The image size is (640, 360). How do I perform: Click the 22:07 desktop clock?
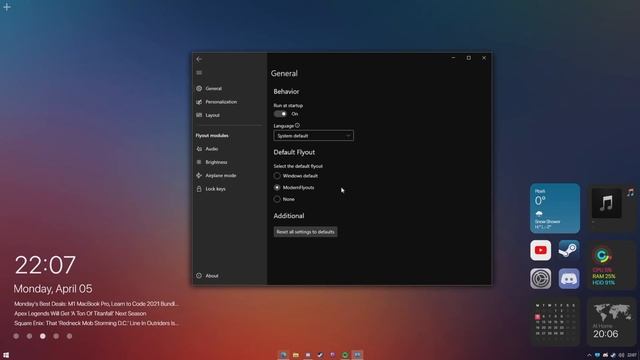tap(45, 265)
